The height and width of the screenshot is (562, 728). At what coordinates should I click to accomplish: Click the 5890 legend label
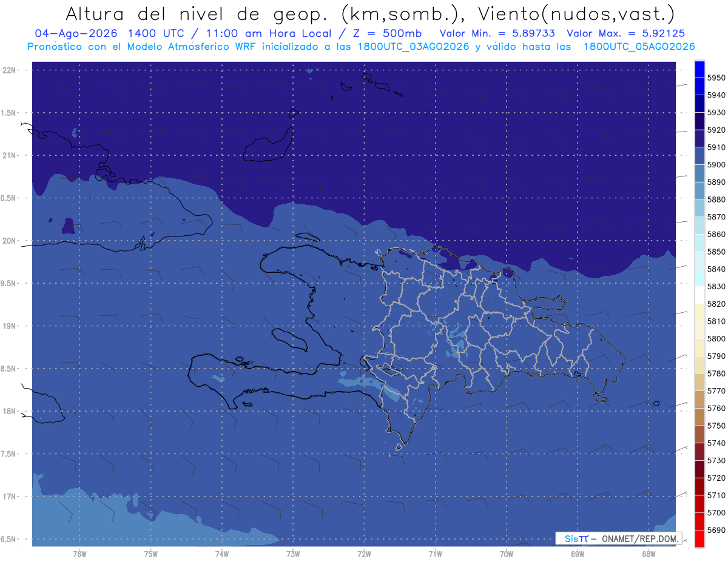(x=716, y=182)
